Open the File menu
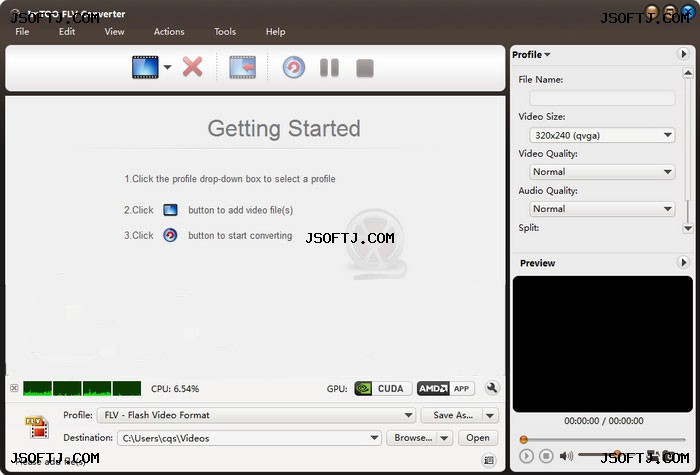The height and width of the screenshot is (475, 700). [22, 32]
